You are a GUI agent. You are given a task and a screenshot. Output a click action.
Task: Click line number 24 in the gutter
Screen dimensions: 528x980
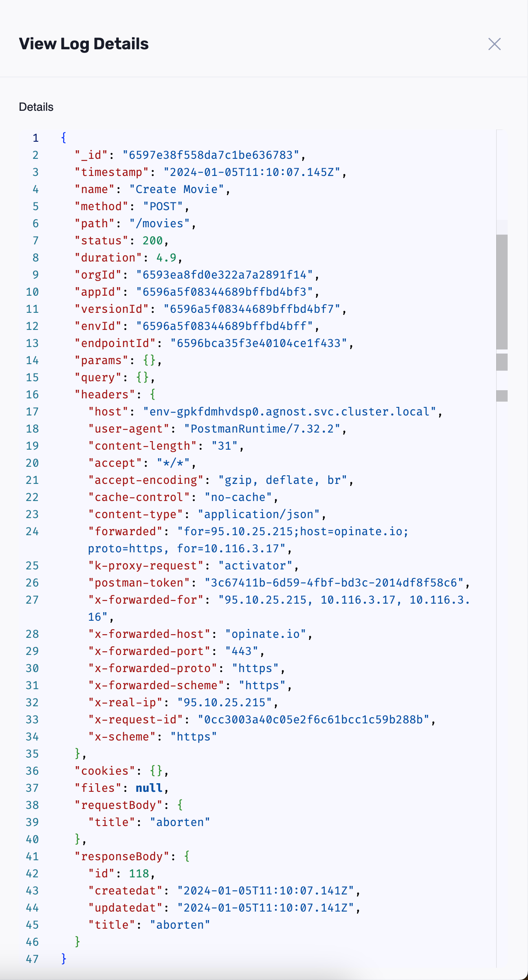[32, 532]
